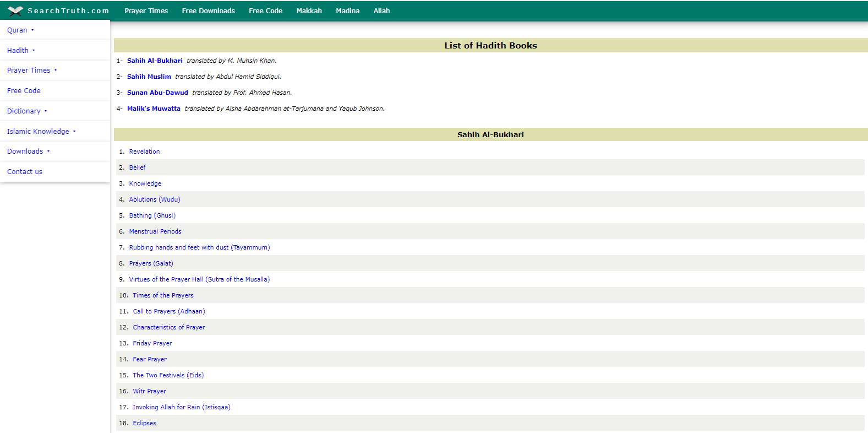Viewport: 868px width, 433px height.
Task: Open the Times of the Prayers chapter
Action: (x=163, y=296)
